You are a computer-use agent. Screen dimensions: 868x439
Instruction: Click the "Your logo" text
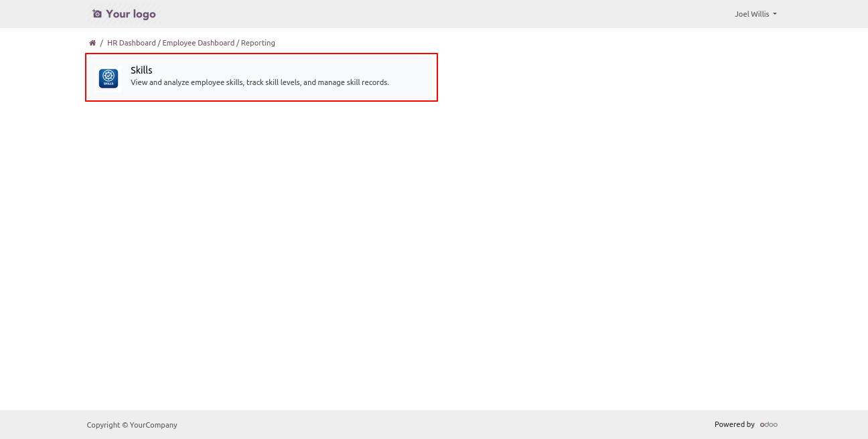(131, 14)
